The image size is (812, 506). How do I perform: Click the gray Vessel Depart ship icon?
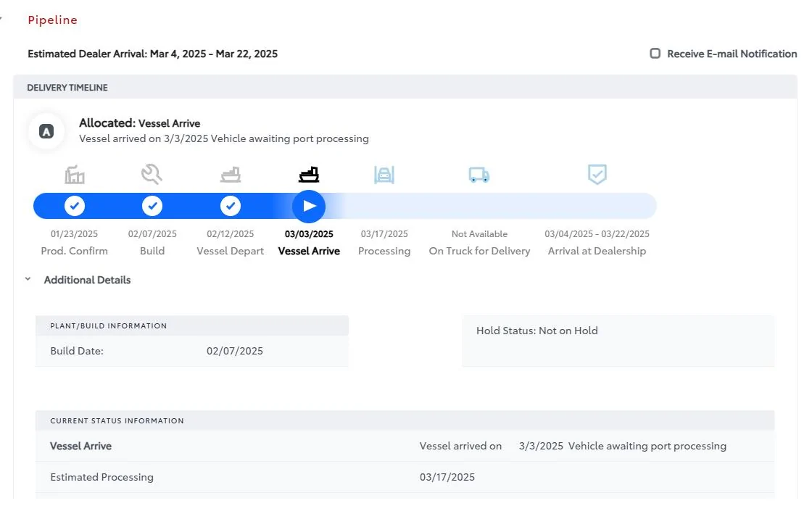click(x=231, y=175)
